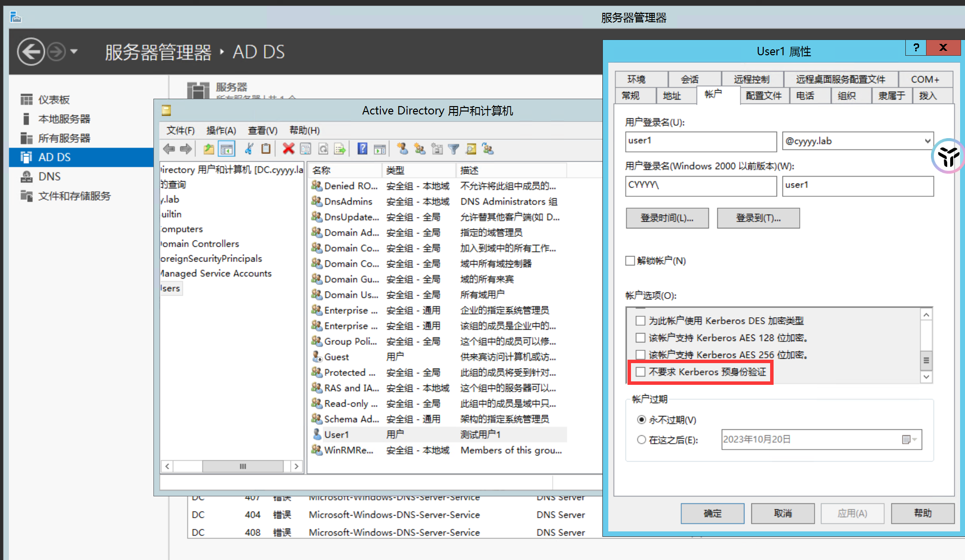
Task: Click Server Manager back navigation arrow
Action: point(31,51)
